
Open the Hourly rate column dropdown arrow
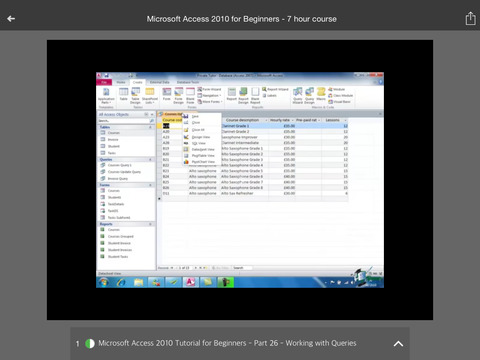[292, 120]
